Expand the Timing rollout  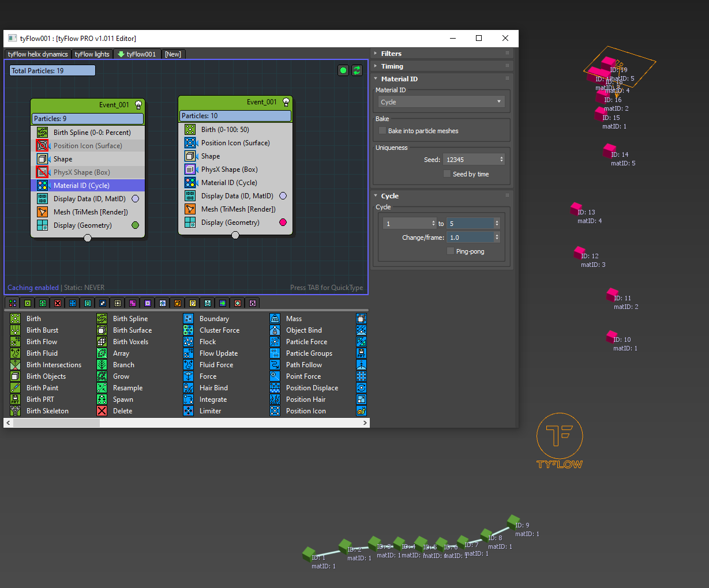[442, 66]
